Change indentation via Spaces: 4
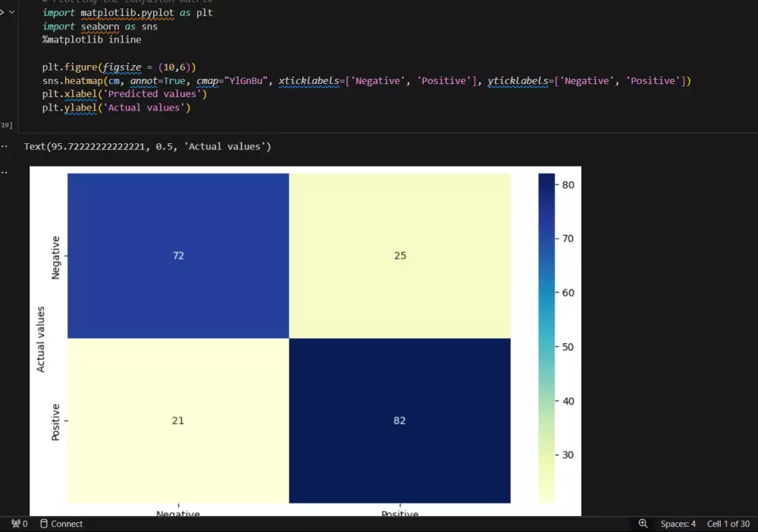The width and height of the screenshot is (758, 532). click(x=678, y=524)
